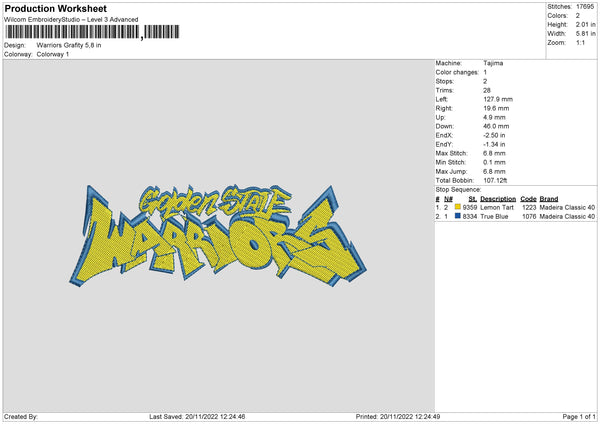
Task: Click the width value '5.81 in'
Action: click(585, 34)
